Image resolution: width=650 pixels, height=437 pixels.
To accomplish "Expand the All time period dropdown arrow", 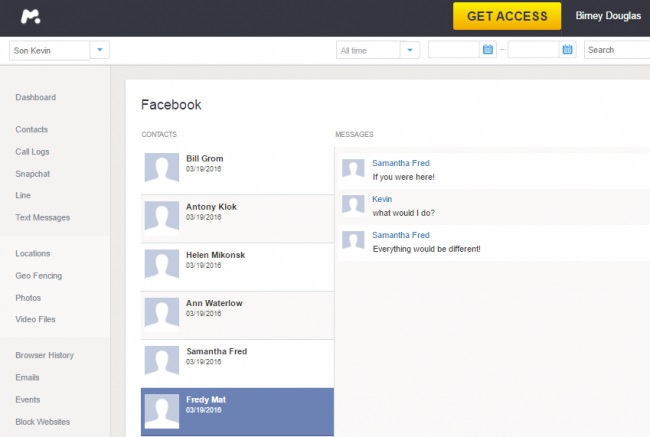I will tap(410, 50).
